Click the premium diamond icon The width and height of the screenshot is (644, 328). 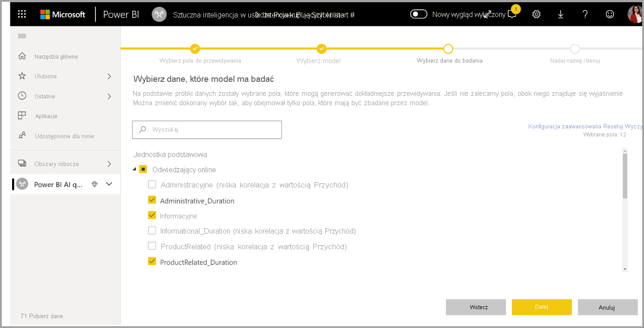pyautogui.click(x=94, y=184)
